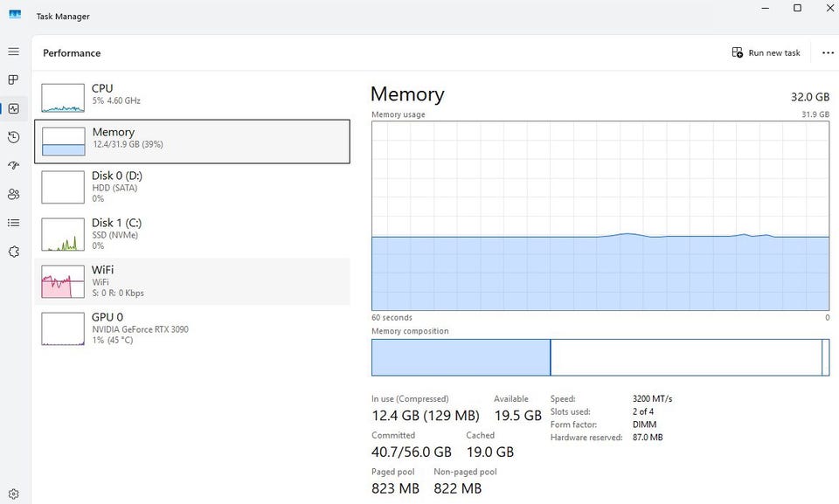This screenshot has width=839, height=504.
Task: Click the standby segment of composition bar
Action: [x=686, y=357]
